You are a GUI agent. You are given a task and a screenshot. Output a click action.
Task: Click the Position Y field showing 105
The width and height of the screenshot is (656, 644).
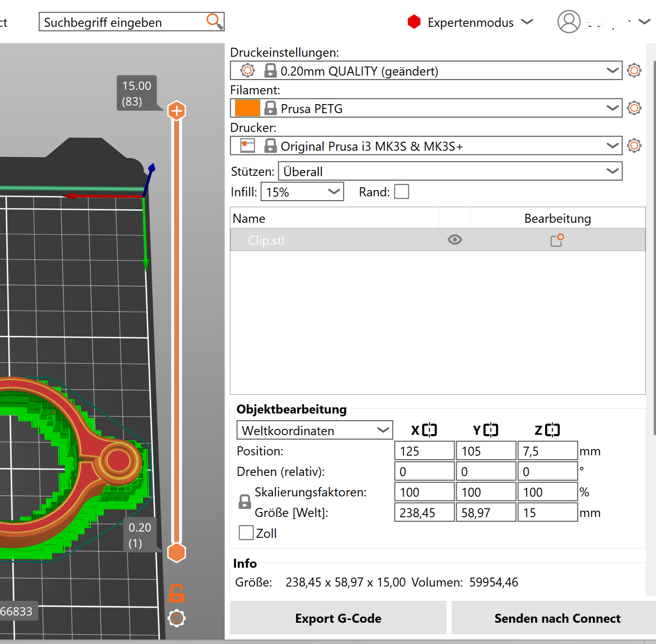click(x=486, y=451)
